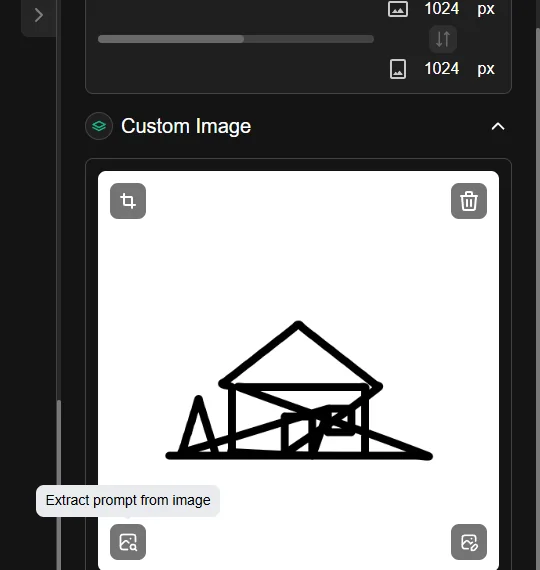
Task: Click the px unit beside width
Action: [x=486, y=9]
